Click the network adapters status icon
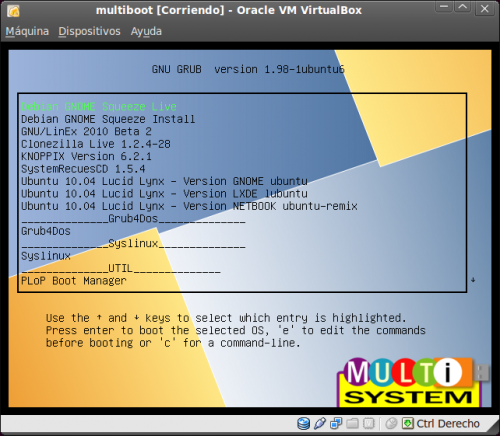Viewport: 500px width, 436px height. click(x=336, y=423)
